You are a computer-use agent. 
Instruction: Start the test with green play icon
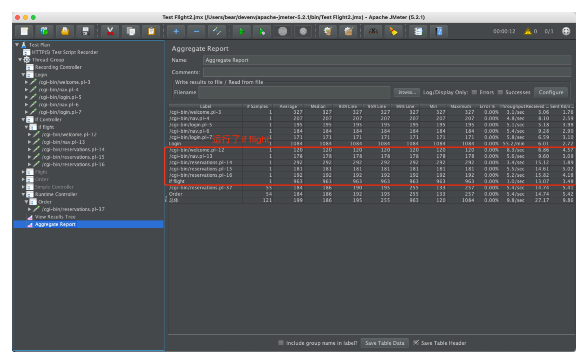pyautogui.click(x=242, y=31)
